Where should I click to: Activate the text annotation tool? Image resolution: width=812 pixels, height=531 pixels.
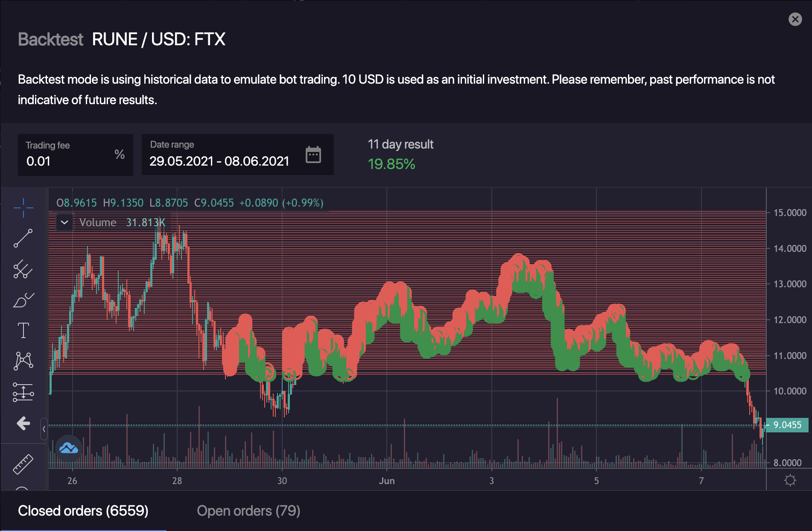[23, 330]
